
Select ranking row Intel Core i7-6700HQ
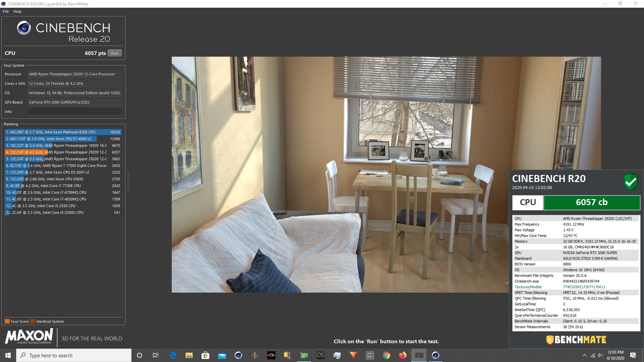tap(63, 192)
